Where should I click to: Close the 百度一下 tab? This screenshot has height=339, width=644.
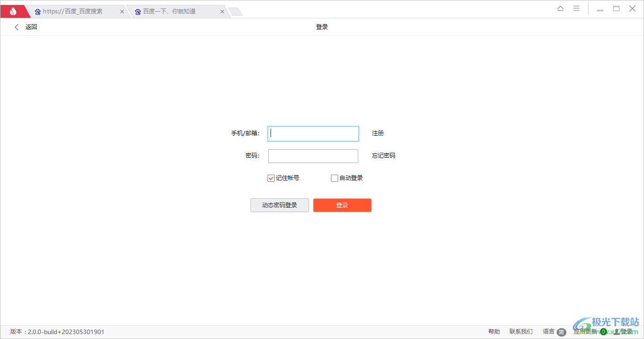point(222,11)
